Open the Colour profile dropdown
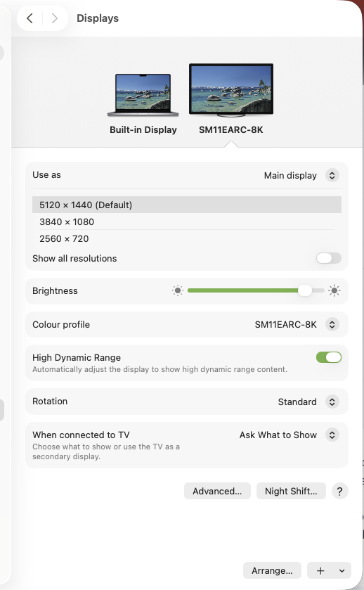The image size is (364, 590). tap(297, 324)
